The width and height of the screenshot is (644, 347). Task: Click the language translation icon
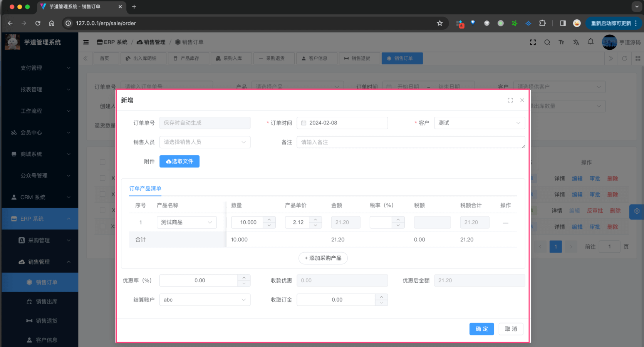tap(576, 42)
